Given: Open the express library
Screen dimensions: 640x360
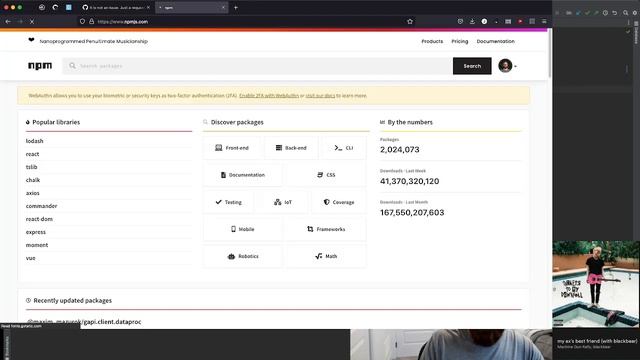Looking at the screenshot, I should tap(36, 232).
